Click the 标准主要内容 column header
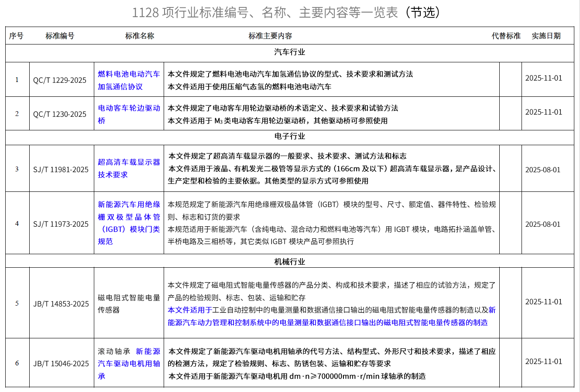The height and width of the screenshot is (392, 580). point(270,36)
